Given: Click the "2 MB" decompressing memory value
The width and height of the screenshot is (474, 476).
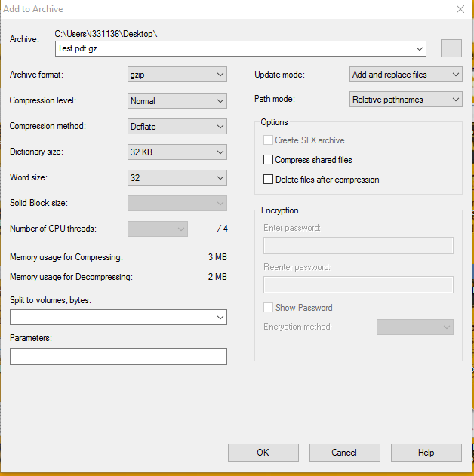Looking at the screenshot, I should [217, 277].
